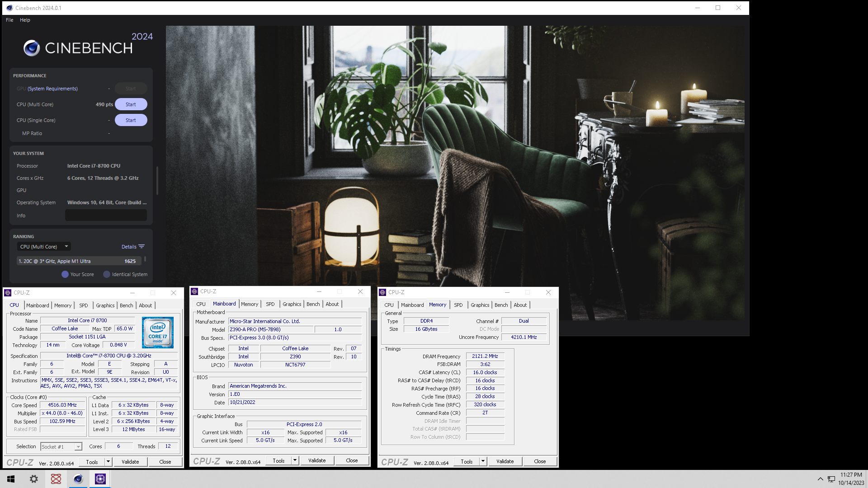Click the Details filter icon in Ranking
This screenshot has height=488, width=868.
142,247
